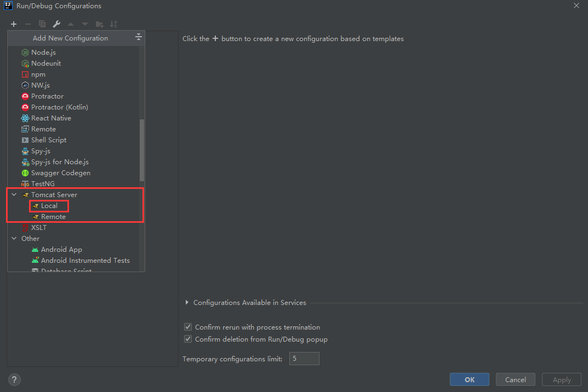Click the Temporary configurations limit field
The width and height of the screenshot is (588, 392).
[304, 359]
